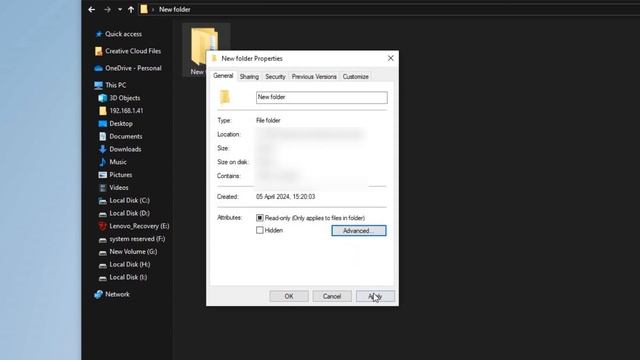Click the folder icon in address bar
The image size is (640, 360).
(144, 9)
